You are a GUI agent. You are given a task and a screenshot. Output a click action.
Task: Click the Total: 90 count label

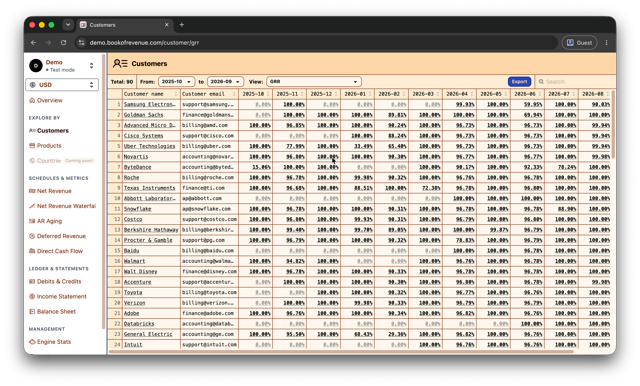122,82
